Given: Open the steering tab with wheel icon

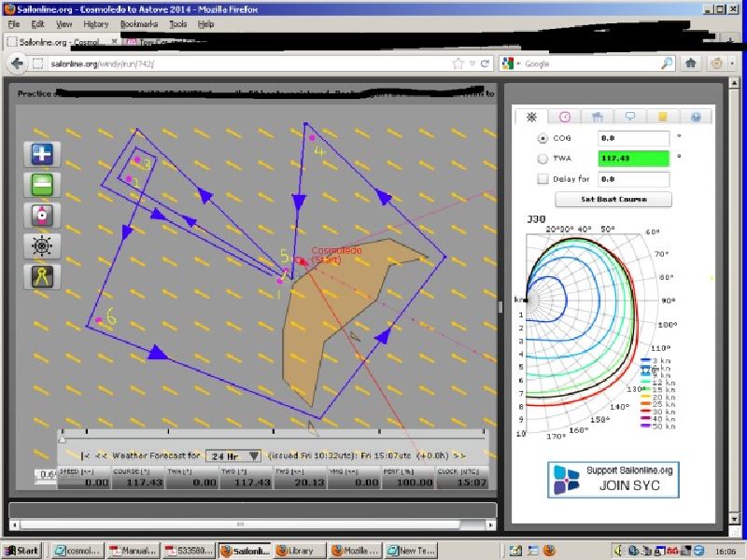Looking at the screenshot, I should tap(531, 117).
